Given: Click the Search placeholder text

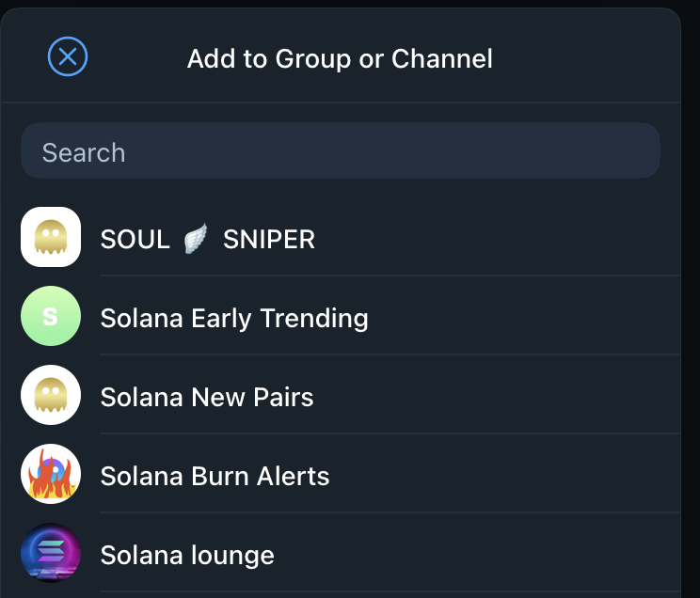Looking at the screenshot, I should coord(84,152).
